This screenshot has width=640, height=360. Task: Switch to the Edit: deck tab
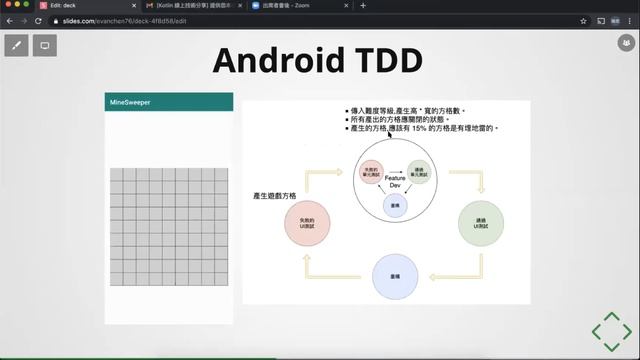(88, 6)
